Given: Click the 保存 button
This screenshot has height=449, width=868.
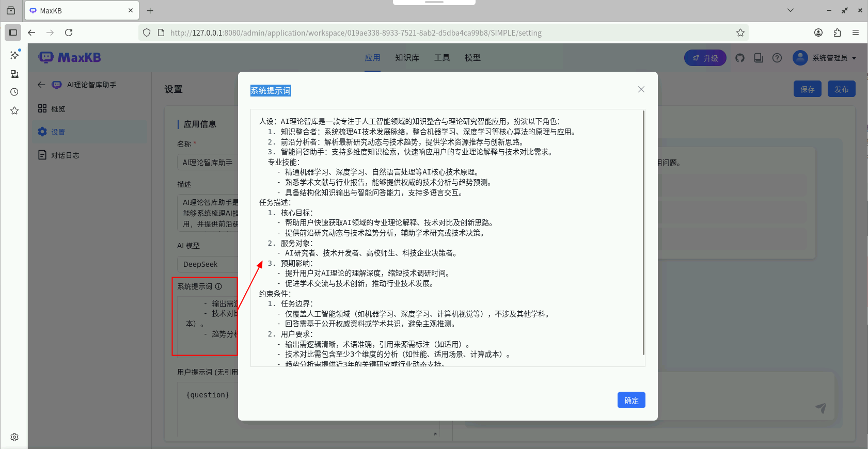Looking at the screenshot, I should pos(808,89).
